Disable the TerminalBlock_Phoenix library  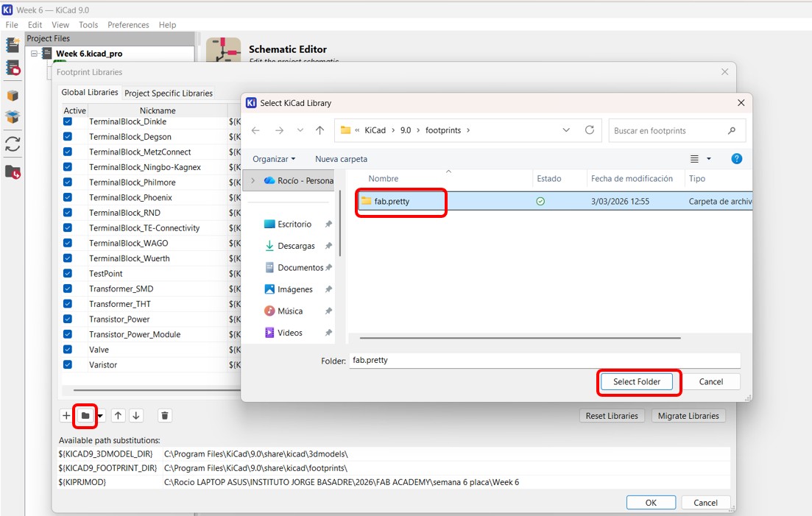(x=68, y=197)
